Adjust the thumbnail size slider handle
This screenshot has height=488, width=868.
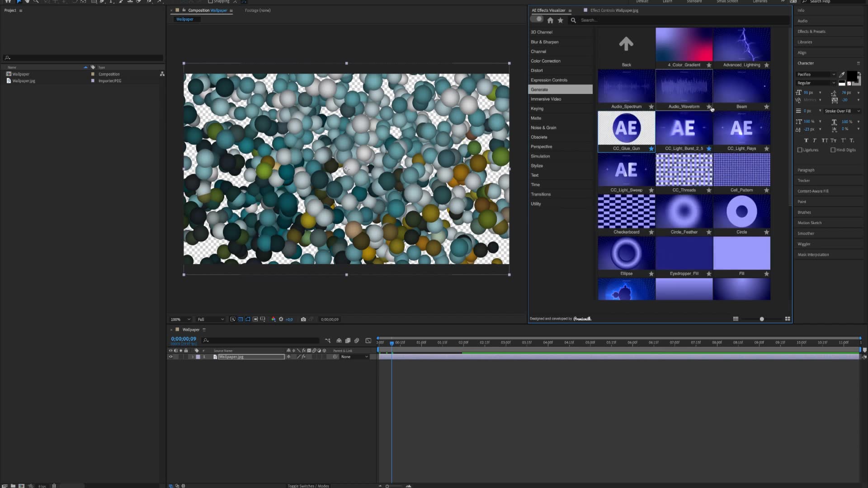tap(762, 319)
